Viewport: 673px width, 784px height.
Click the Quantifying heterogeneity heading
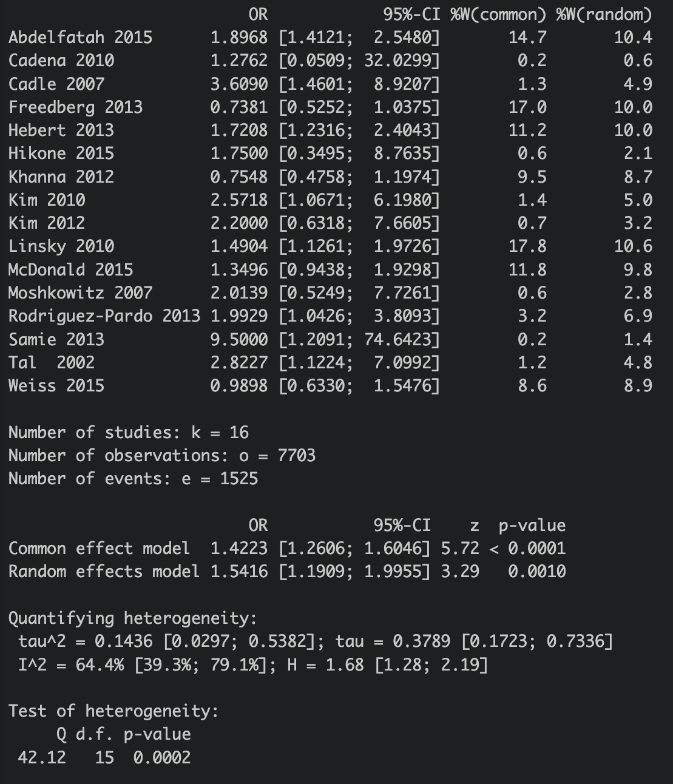(133, 618)
